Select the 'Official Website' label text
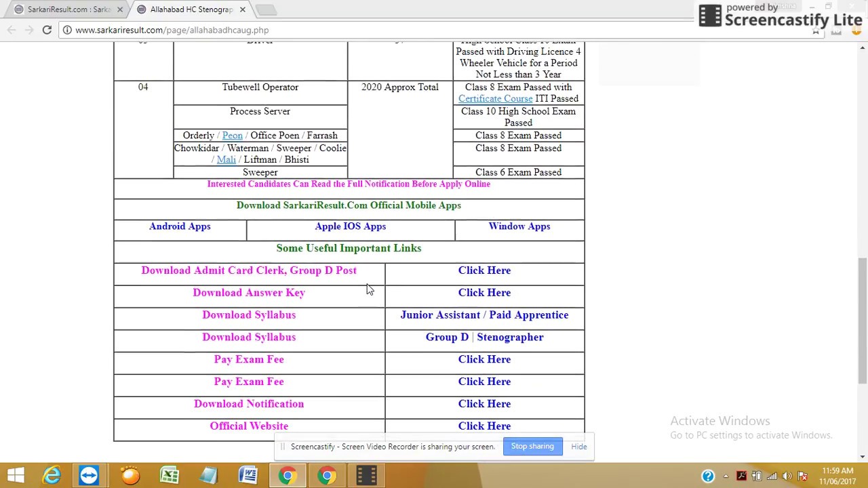 249,426
